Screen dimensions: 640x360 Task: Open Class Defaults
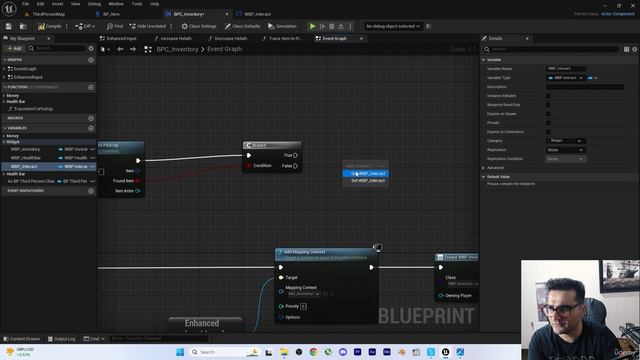tap(242, 26)
